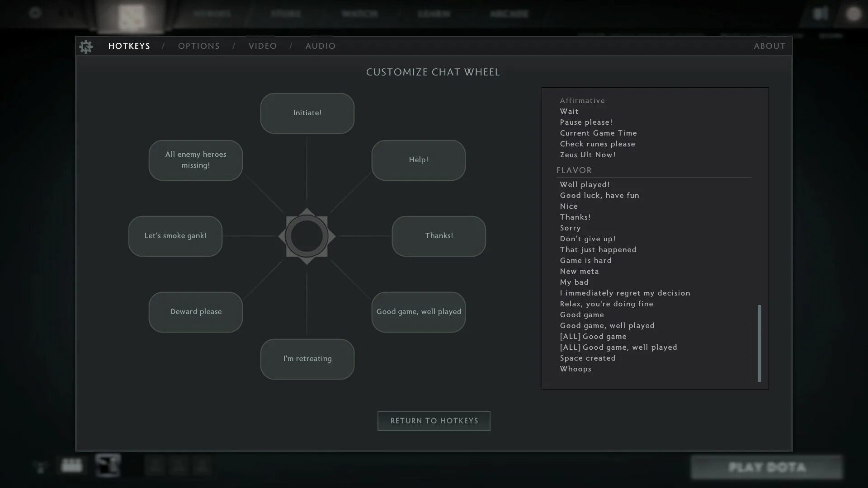
Task: Click the settings gear icon
Action: coord(86,47)
